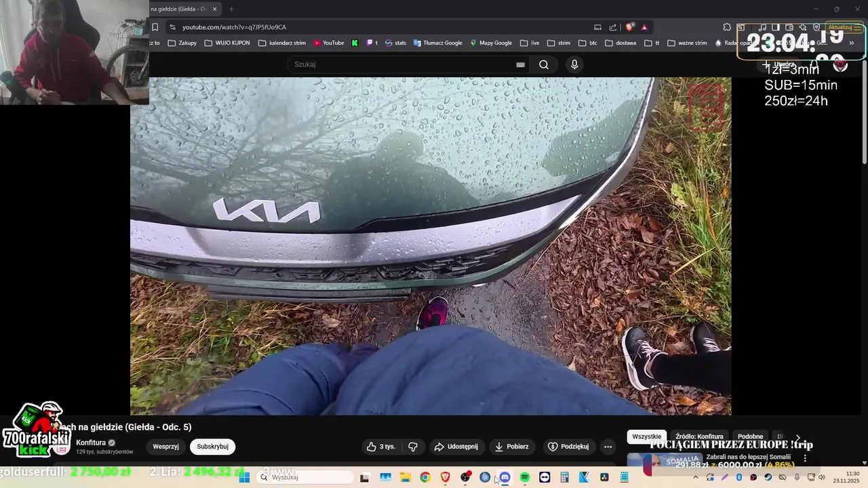Like the video with 3 tys. thumbs up
Viewport: 868px width, 488px height.
[381, 447]
